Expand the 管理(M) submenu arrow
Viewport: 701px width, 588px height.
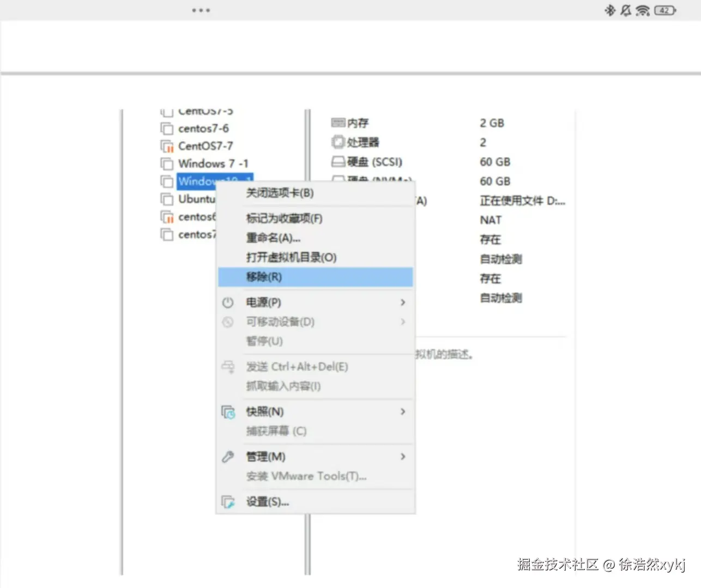(x=403, y=457)
